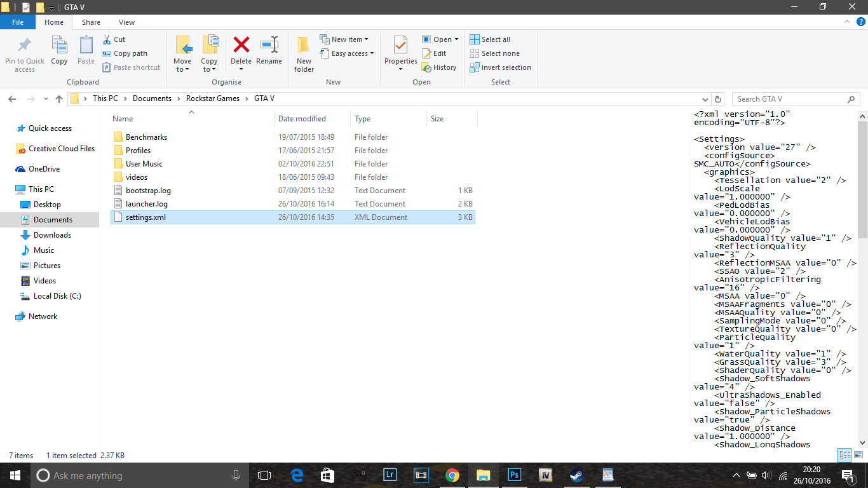The height and width of the screenshot is (488, 868).
Task: Rename the selected settings.xml file
Action: pyautogui.click(x=269, y=51)
